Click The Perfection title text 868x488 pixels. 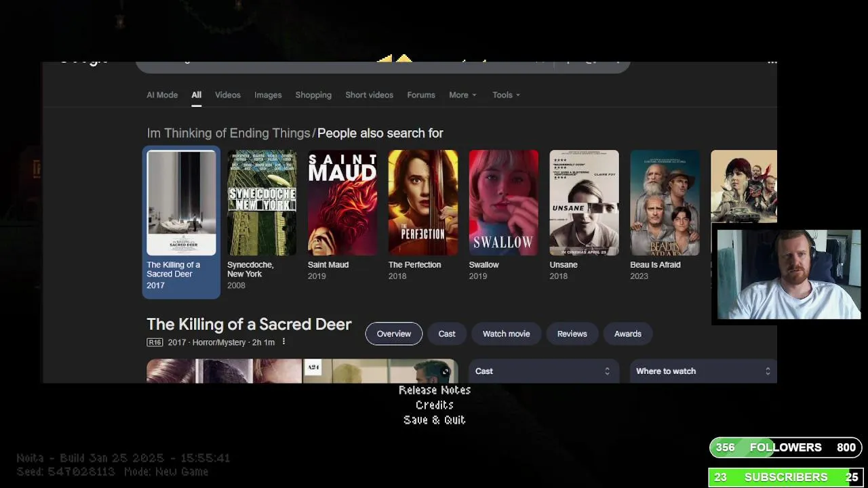[x=414, y=265]
